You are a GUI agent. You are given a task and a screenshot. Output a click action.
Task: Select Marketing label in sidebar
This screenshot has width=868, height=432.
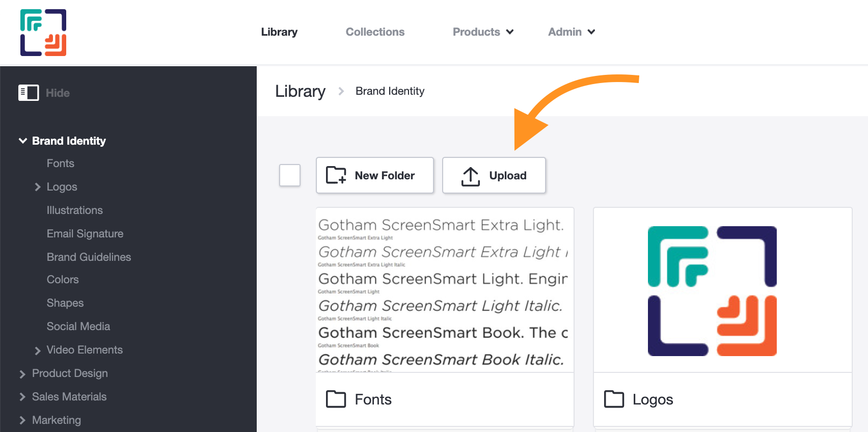tap(57, 420)
